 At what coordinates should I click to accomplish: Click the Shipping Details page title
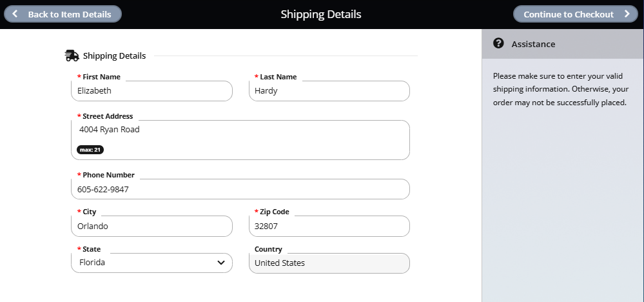click(x=321, y=14)
